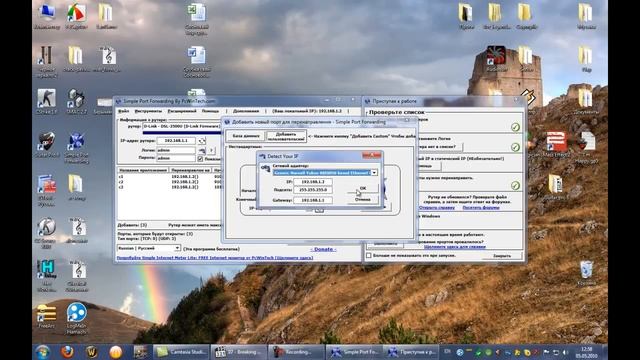Open the Инструменты menu
The image size is (640, 360).
pos(148,111)
